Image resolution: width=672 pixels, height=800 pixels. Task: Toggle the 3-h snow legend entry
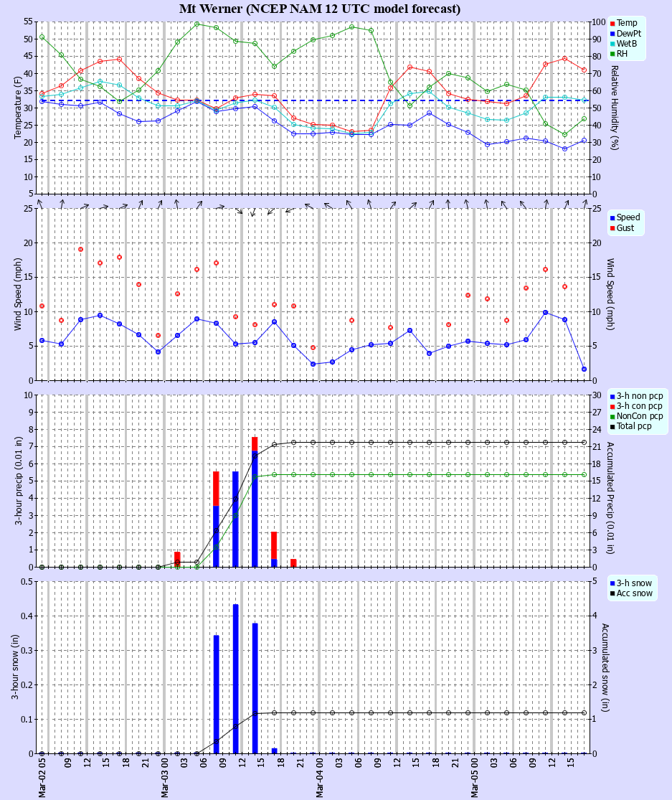(631, 583)
